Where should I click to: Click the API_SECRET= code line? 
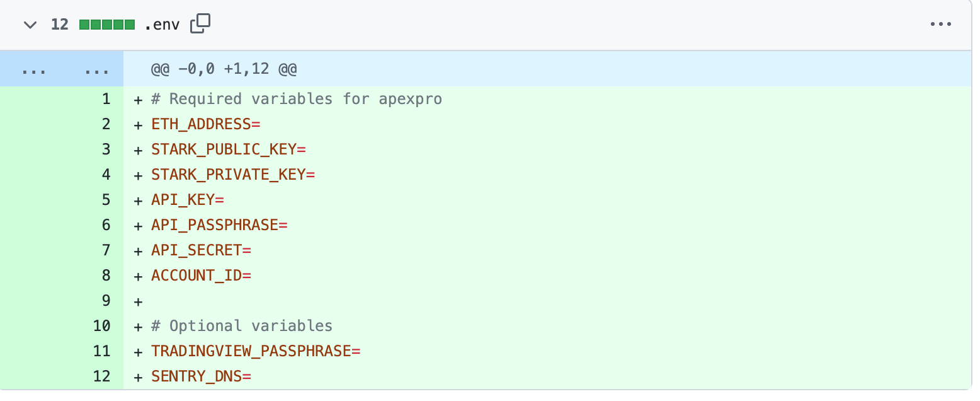[201, 250]
